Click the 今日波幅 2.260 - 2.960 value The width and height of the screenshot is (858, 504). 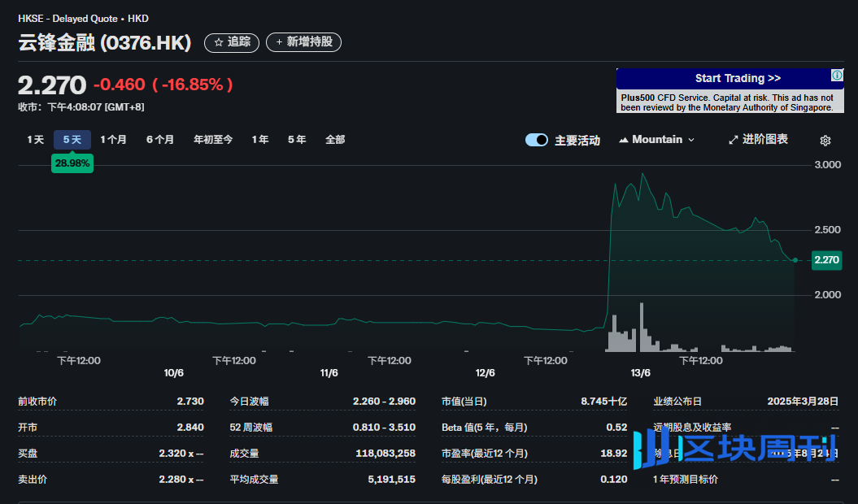click(384, 401)
